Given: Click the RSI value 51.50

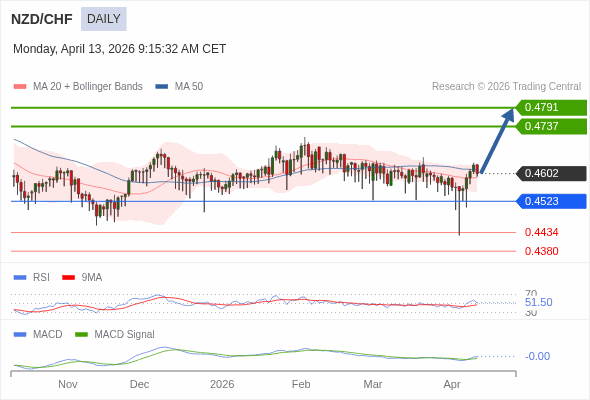Looking at the screenshot, I should [538, 302].
